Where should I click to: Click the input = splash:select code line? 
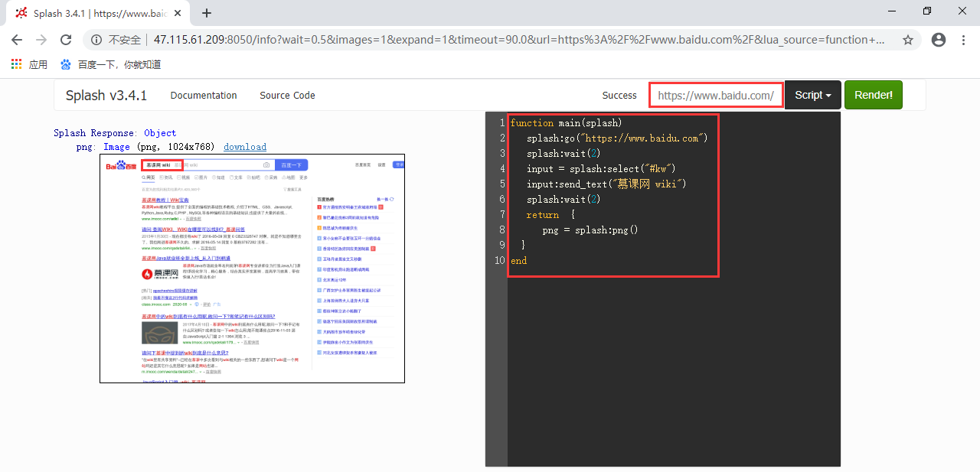(601, 169)
